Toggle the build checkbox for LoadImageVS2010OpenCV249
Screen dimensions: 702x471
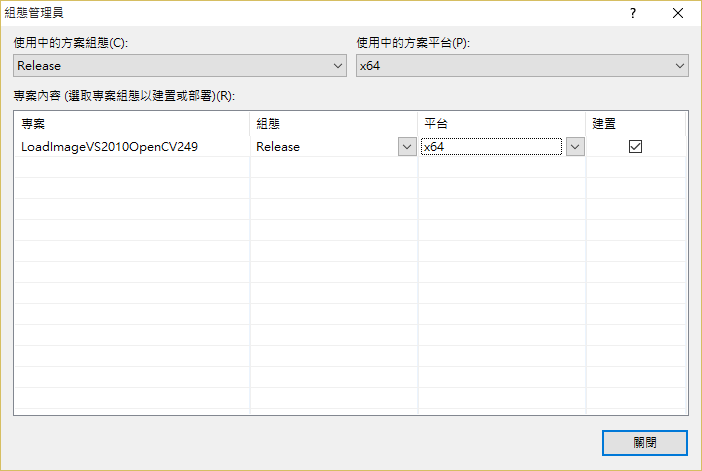[x=635, y=146]
